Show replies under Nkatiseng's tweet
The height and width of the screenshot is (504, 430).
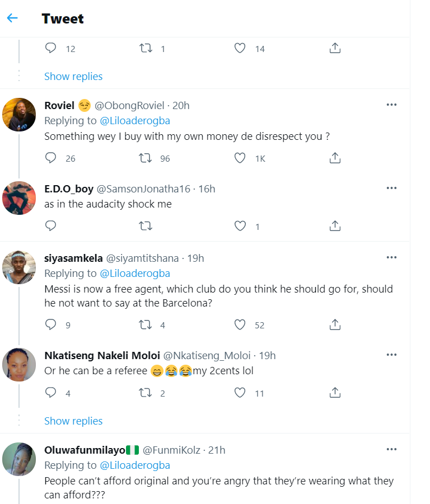[x=73, y=421]
